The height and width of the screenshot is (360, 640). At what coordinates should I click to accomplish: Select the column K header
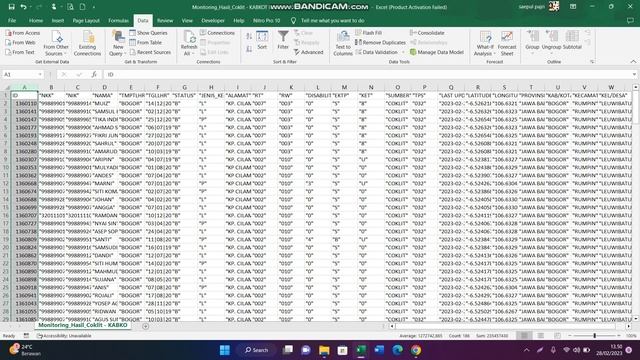(291, 87)
